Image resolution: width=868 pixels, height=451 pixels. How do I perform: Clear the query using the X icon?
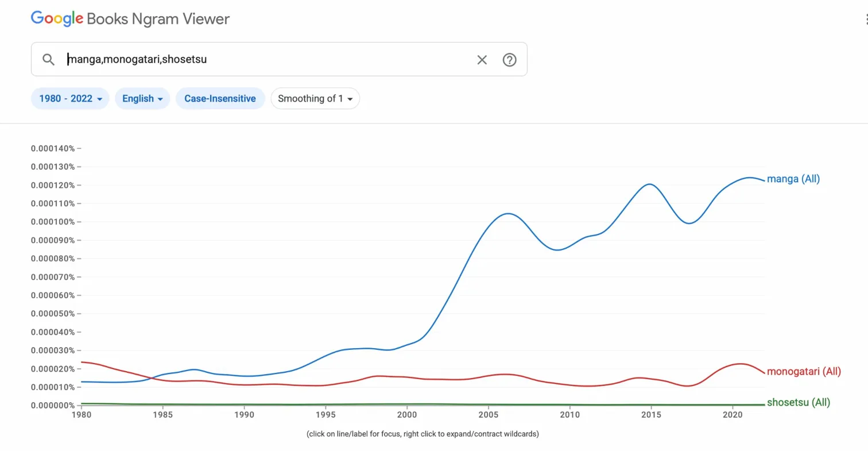[482, 59]
